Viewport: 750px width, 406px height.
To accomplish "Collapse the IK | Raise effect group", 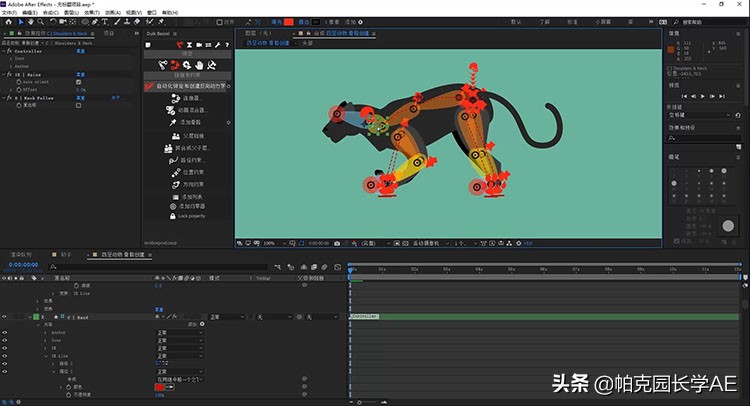I will [4, 74].
